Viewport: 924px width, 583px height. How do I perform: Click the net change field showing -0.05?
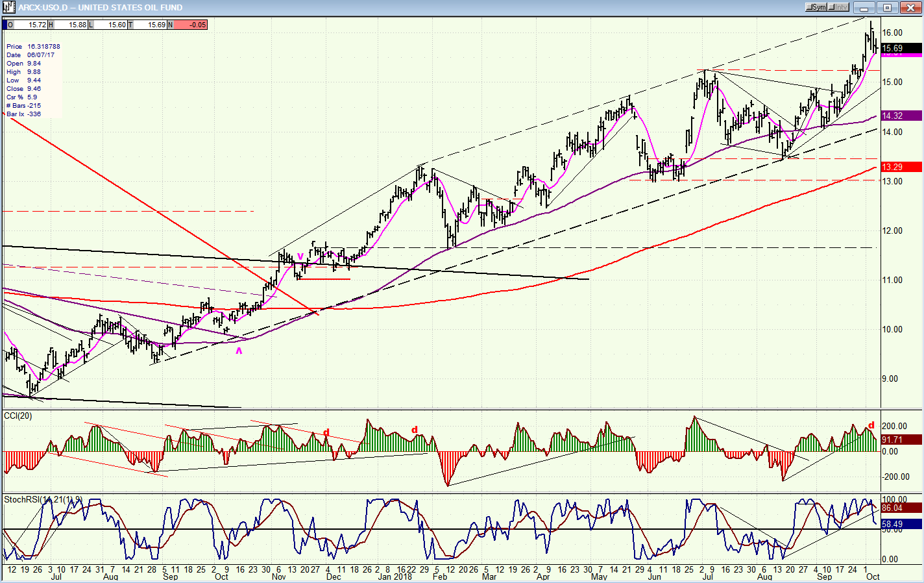point(191,25)
